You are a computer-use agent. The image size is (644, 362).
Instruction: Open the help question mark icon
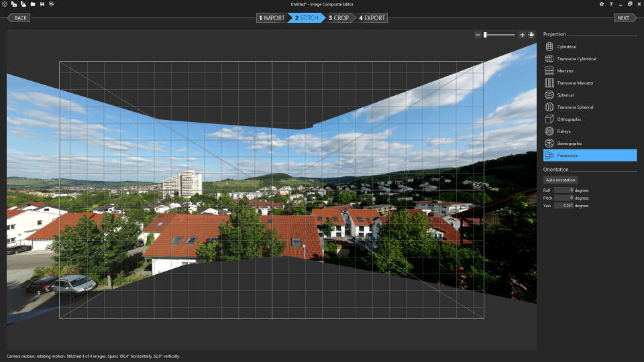click(x=610, y=4)
